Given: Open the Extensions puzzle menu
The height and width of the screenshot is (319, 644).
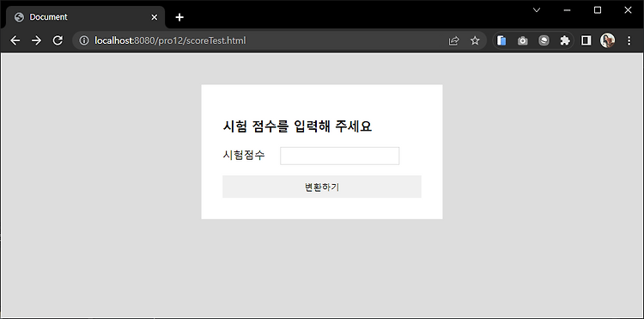Looking at the screenshot, I should tap(565, 40).
